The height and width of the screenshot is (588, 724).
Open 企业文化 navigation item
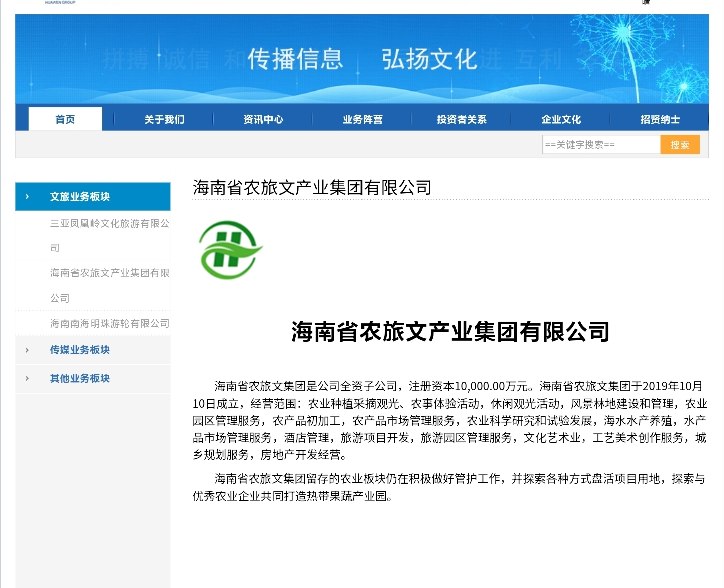(x=561, y=119)
